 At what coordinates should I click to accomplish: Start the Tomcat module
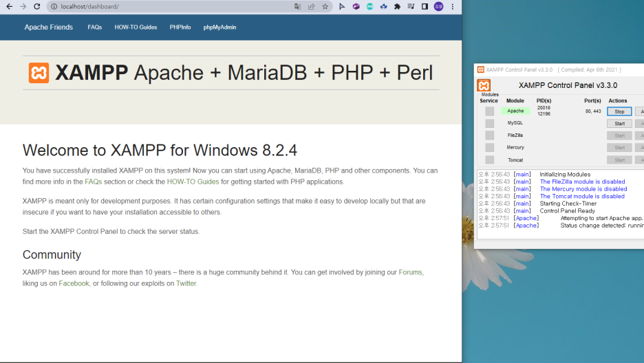[619, 160]
